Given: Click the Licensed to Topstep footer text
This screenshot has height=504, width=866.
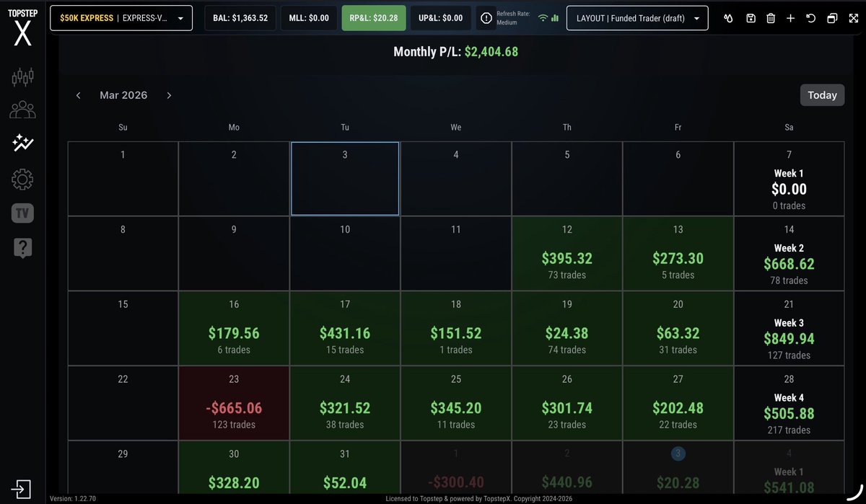Looking at the screenshot, I should tap(480, 498).
